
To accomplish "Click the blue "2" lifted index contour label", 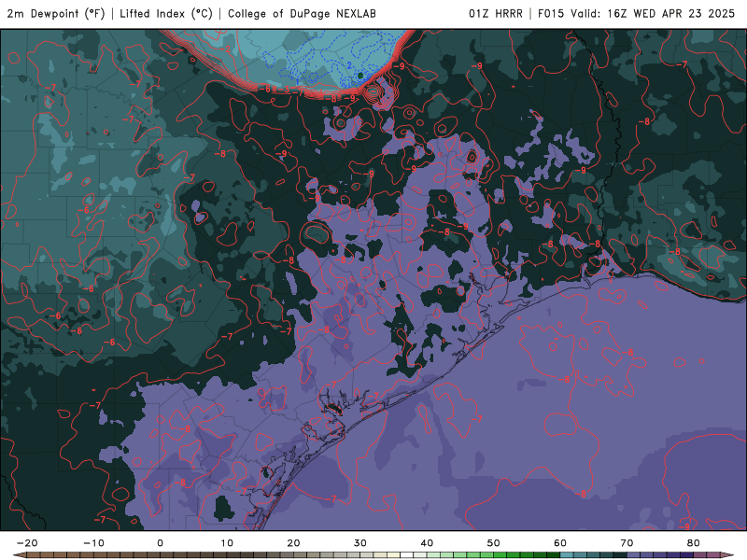I will (x=349, y=65).
